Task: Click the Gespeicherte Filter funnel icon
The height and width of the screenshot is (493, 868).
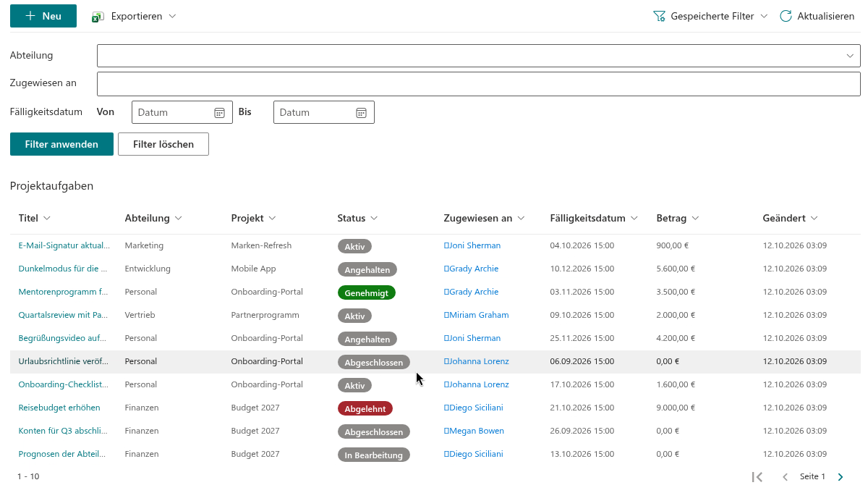Action: point(659,16)
